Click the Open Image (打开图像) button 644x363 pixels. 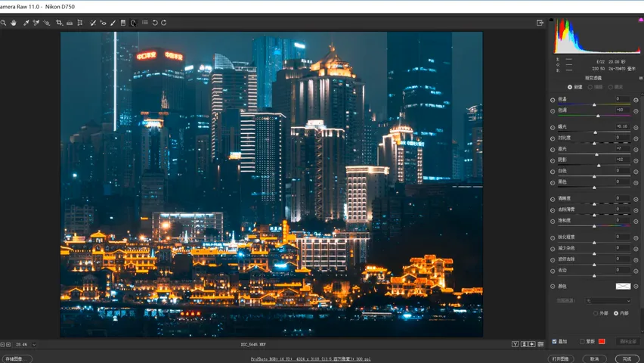coord(561,359)
